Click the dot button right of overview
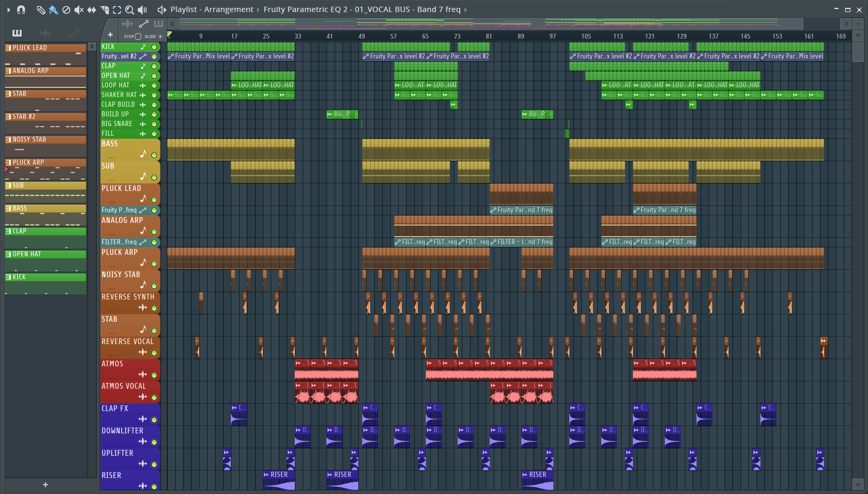Image resolution: width=868 pixels, height=494 pixels. pyautogui.click(x=858, y=24)
